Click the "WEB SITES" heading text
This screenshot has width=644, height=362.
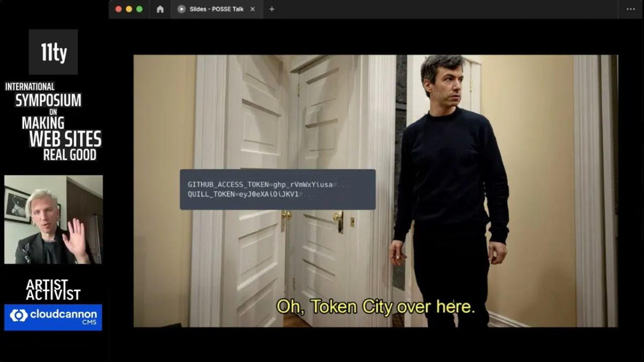(65, 139)
